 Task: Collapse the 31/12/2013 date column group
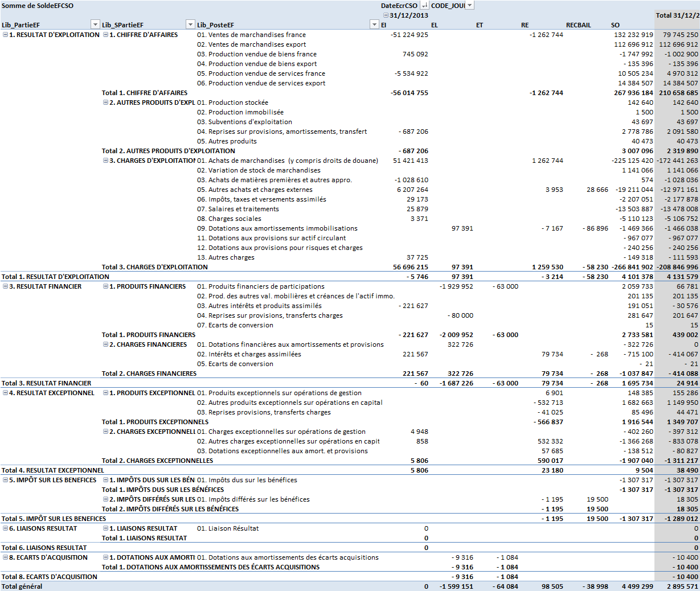[386, 15]
